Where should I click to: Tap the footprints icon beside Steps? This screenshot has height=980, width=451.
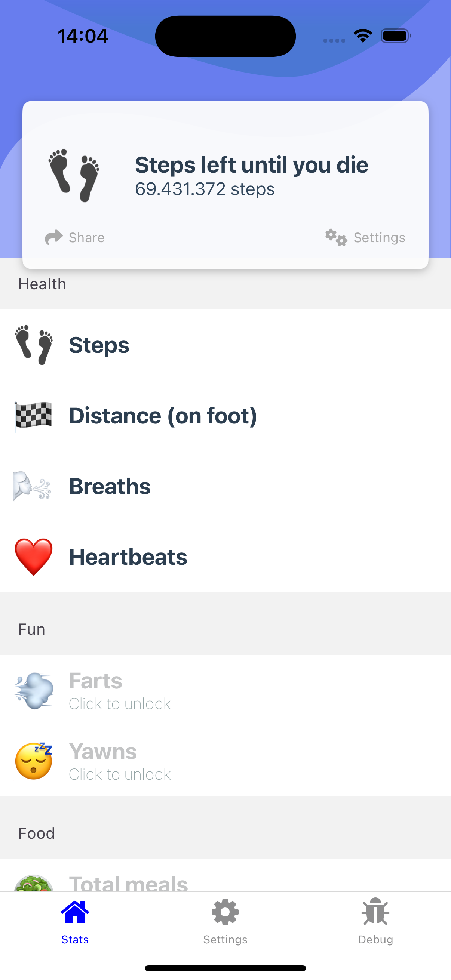pyautogui.click(x=34, y=345)
